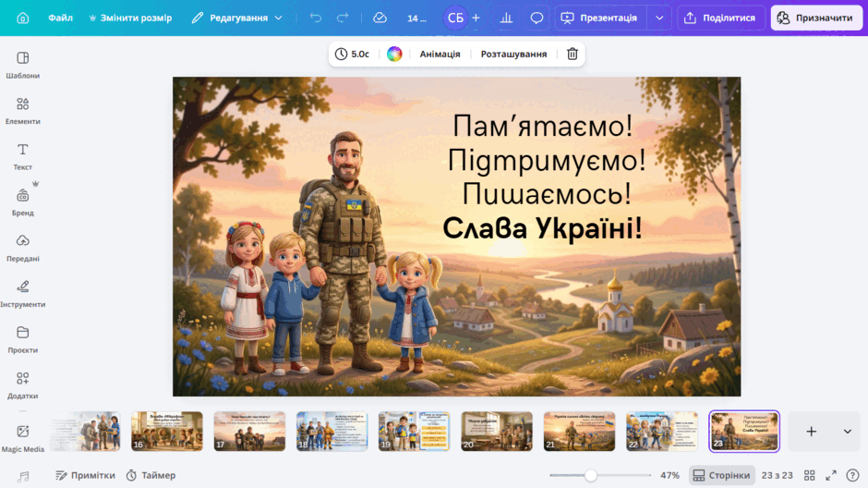
Task: Expand add-page options chevron
Action: pyautogui.click(x=847, y=432)
